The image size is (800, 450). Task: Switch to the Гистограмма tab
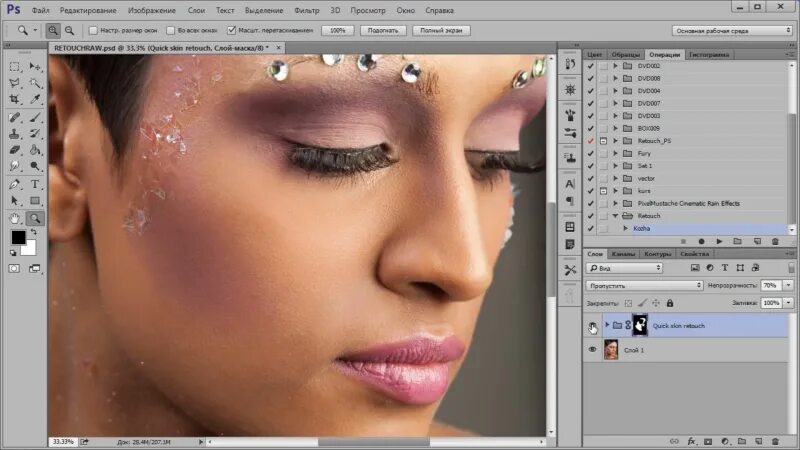tap(709, 55)
